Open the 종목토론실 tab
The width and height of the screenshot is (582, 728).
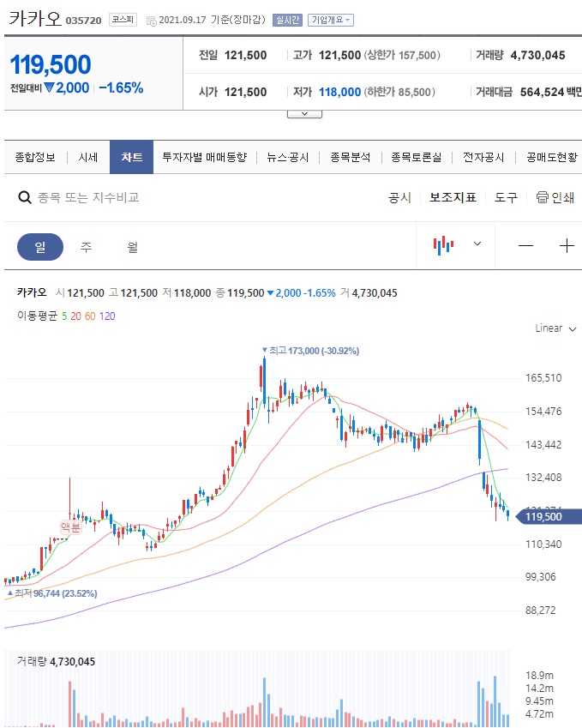pyautogui.click(x=417, y=158)
